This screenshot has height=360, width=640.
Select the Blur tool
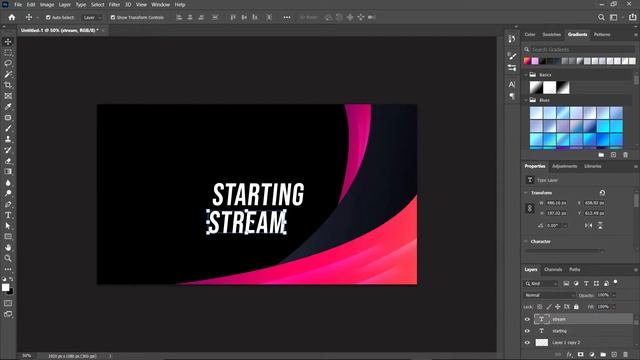point(8,182)
